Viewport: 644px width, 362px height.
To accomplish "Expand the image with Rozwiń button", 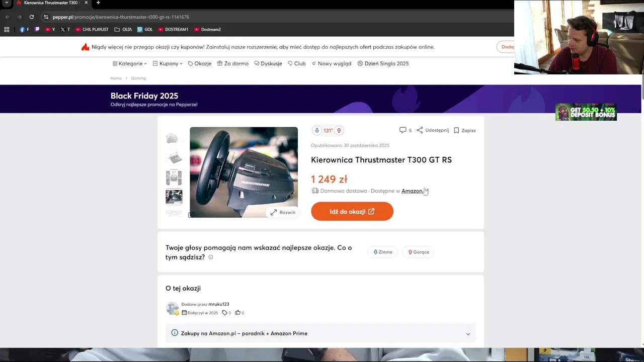I will click(x=283, y=213).
